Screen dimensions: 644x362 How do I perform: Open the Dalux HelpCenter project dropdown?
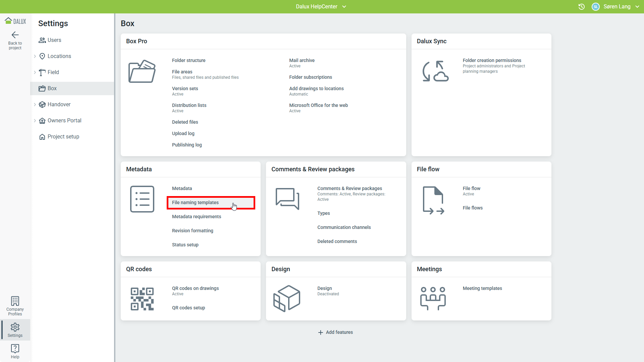(321, 7)
